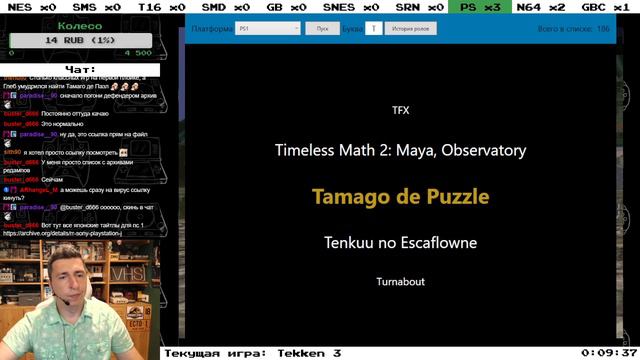The width and height of the screenshot is (640, 360).
Task: Click the letter input field containing T
Action: (373, 29)
